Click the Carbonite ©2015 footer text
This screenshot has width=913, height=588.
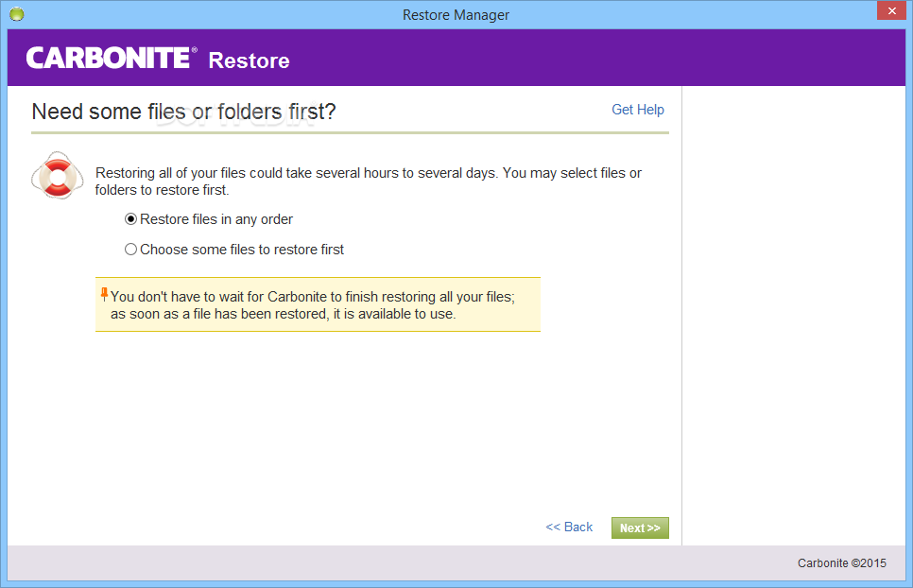(842, 563)
